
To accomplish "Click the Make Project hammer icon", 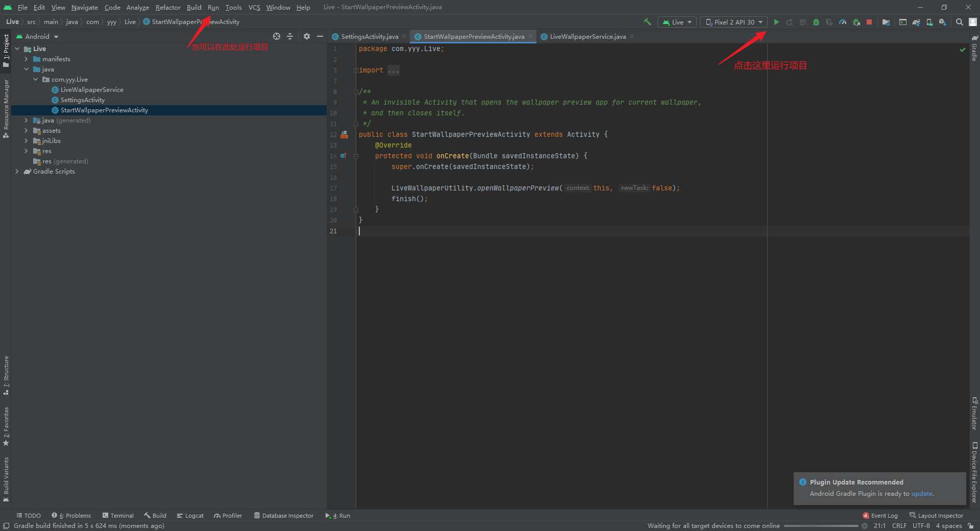I will (647, 22).
